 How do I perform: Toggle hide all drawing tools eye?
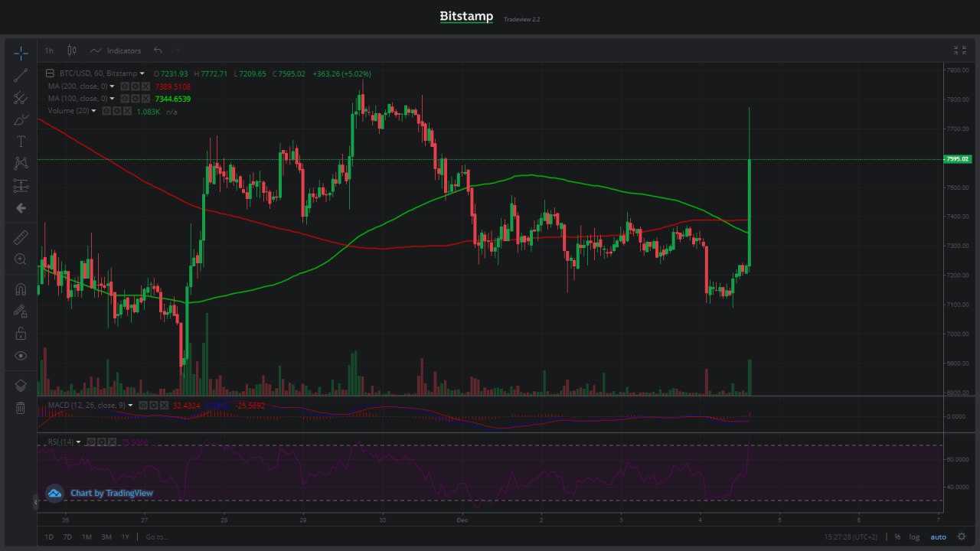[x=21, y=356]
